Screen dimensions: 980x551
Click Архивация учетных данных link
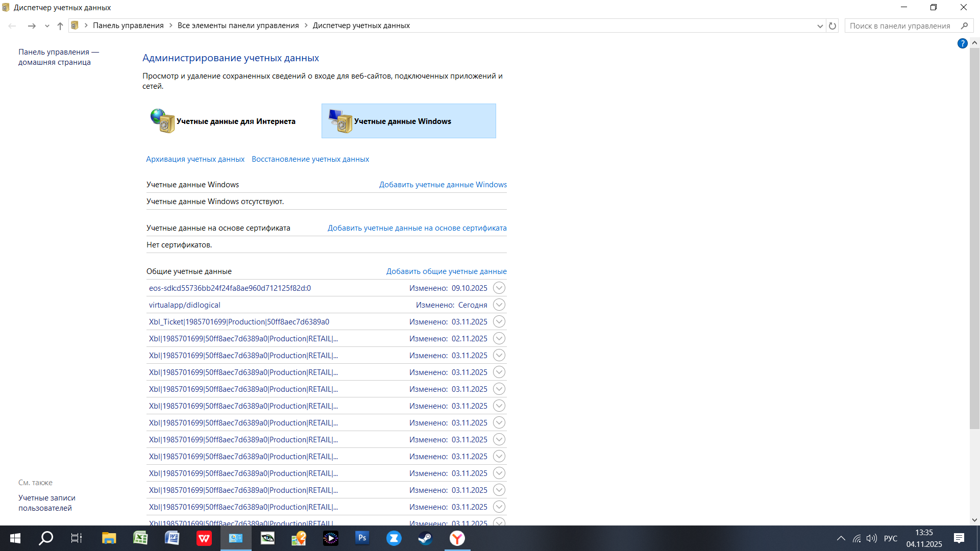click(195, 159)
